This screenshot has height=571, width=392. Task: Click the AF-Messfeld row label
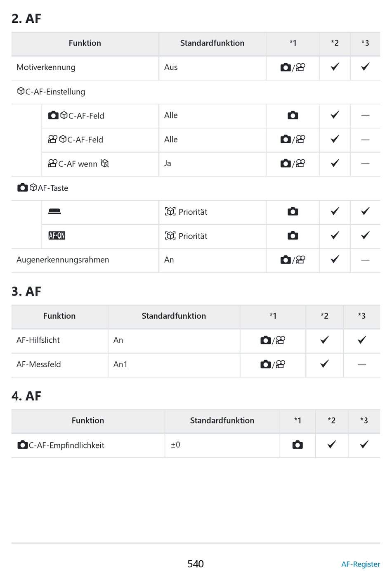(x=39, y=364)
